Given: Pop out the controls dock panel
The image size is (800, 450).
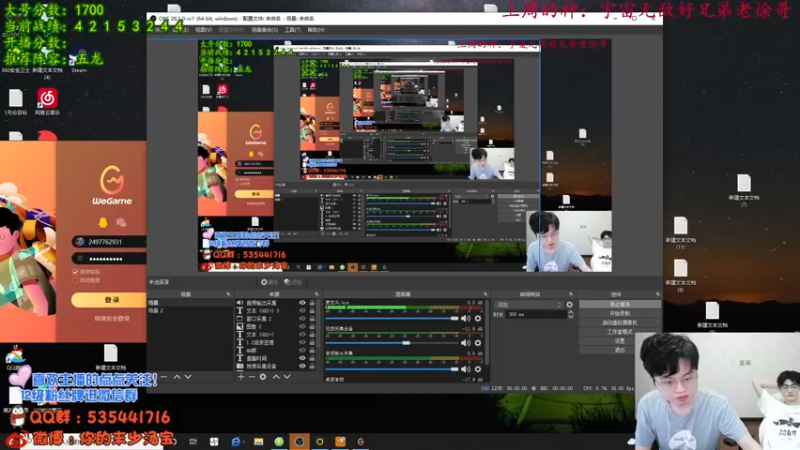Looking at the screenshot, I should click(x=657, y=294).
